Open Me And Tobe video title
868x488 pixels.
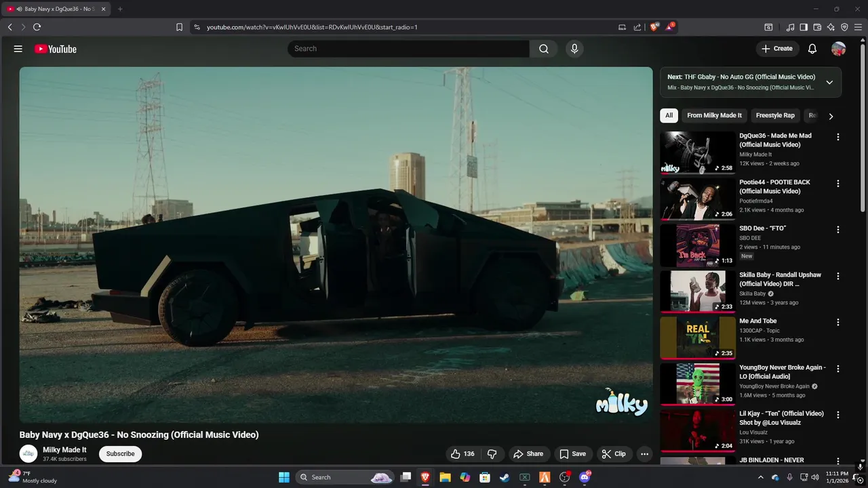tap(758, 321)
